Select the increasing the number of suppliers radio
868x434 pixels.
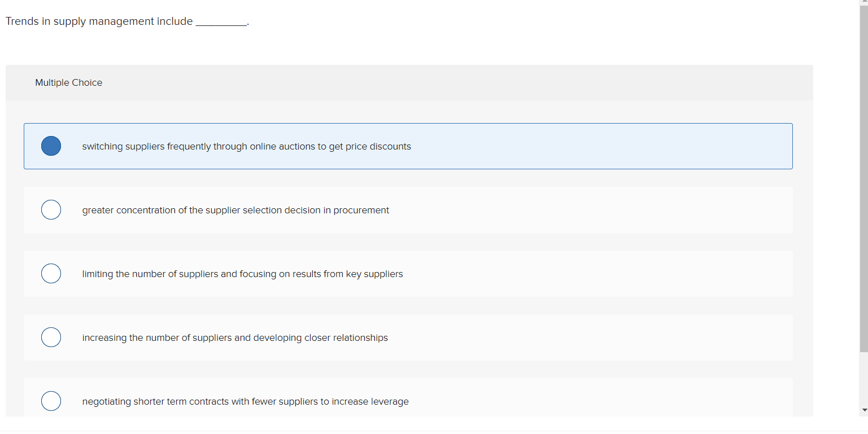[51, 337]
